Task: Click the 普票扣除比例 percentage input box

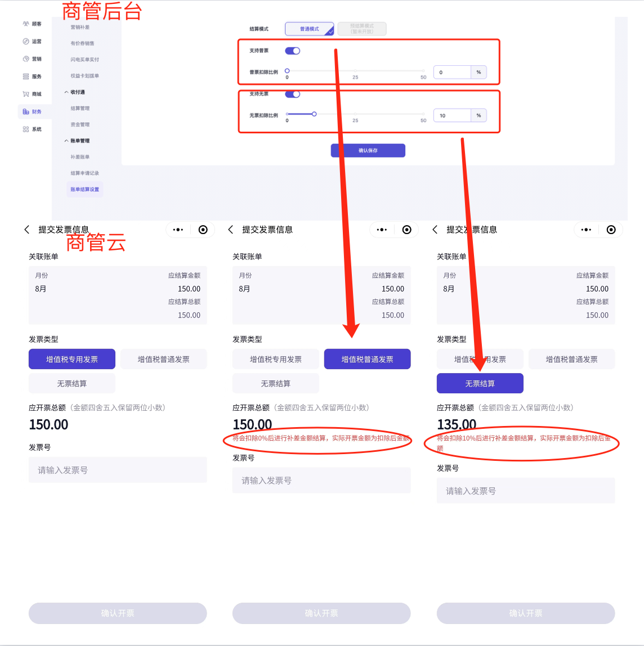Action: point(451,73)
